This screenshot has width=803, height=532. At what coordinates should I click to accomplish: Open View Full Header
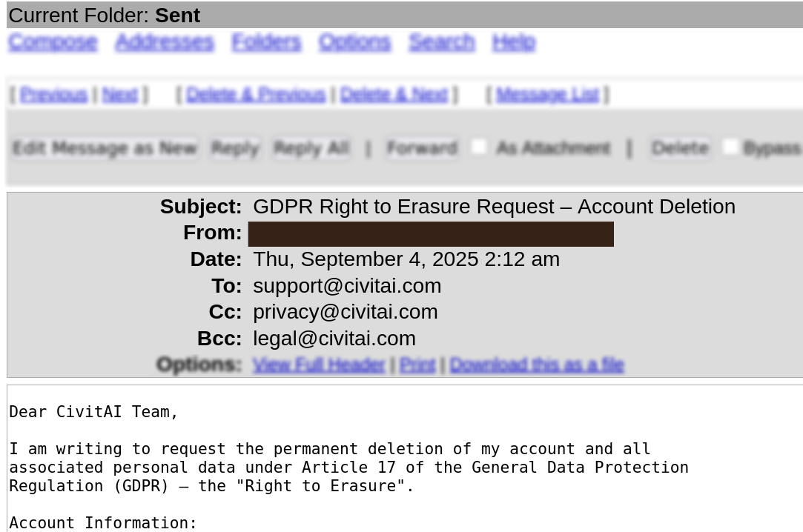[x=319, y=365]
